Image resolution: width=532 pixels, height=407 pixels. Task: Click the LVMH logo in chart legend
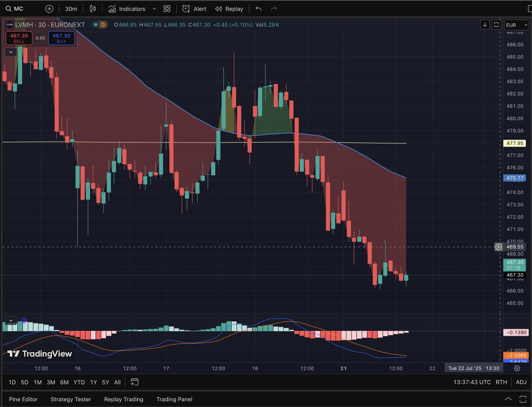point(9,25)
